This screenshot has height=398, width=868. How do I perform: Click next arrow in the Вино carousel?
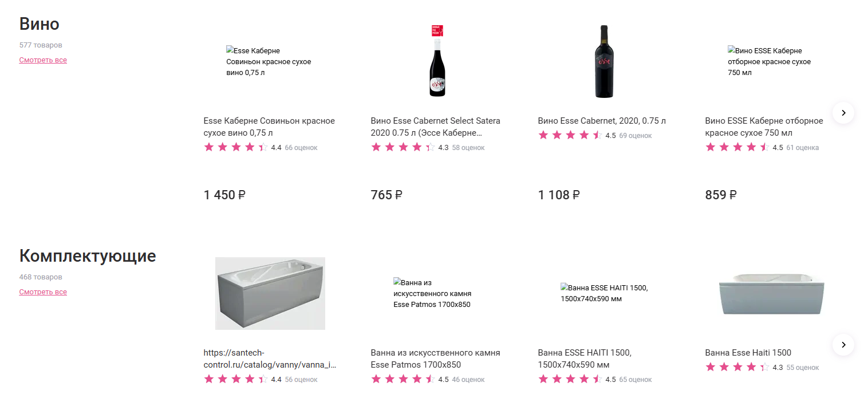(843, 113)
